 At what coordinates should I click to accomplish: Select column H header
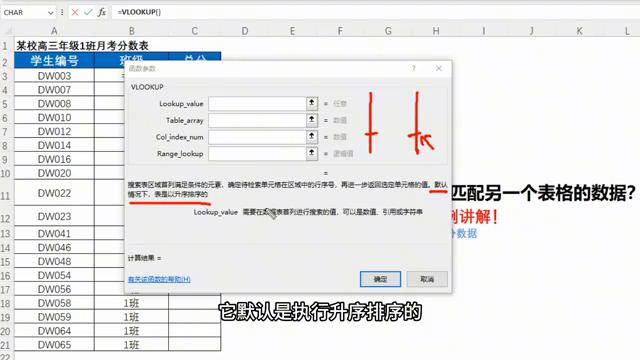click(436, 31)
